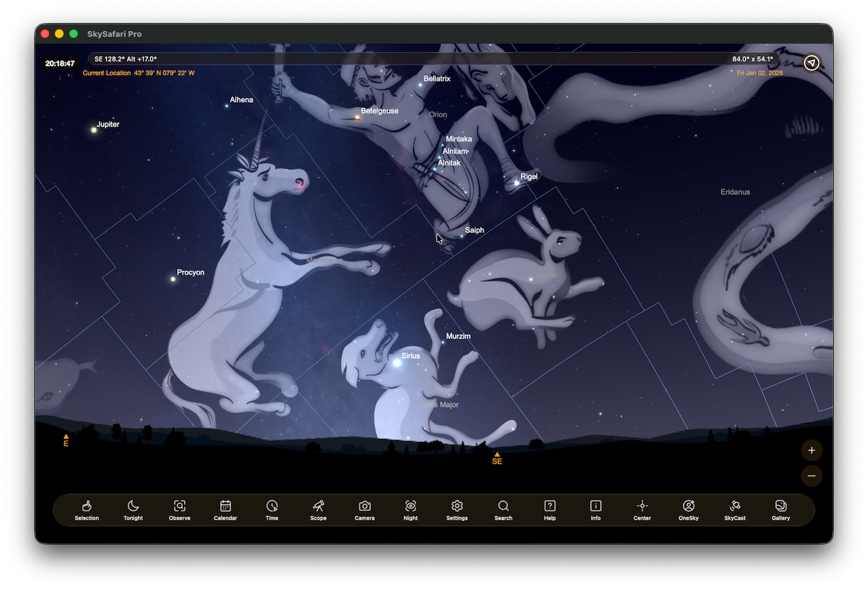This screenshot has height=590, width=868.
Task: Open the Tonight panel
Action: 133,510
